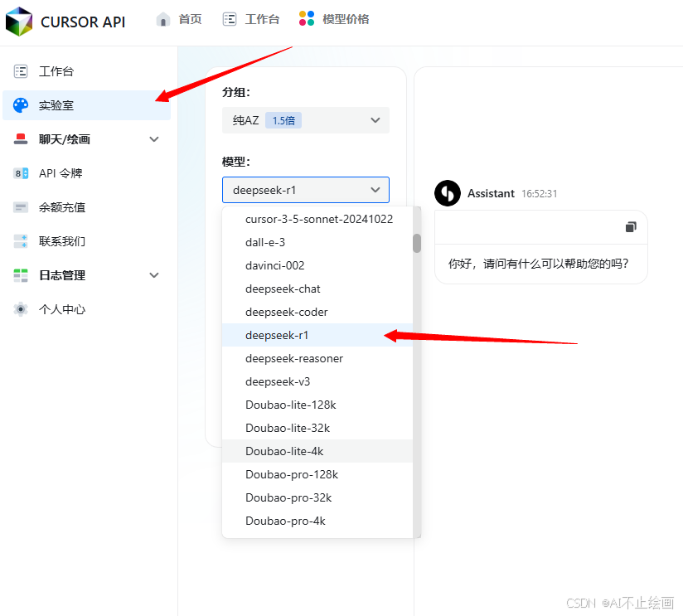Image resolution: width=683 pixels, height=616 pixels.
Task: Open API 令牌 in the sidebar
Action: 87,173
